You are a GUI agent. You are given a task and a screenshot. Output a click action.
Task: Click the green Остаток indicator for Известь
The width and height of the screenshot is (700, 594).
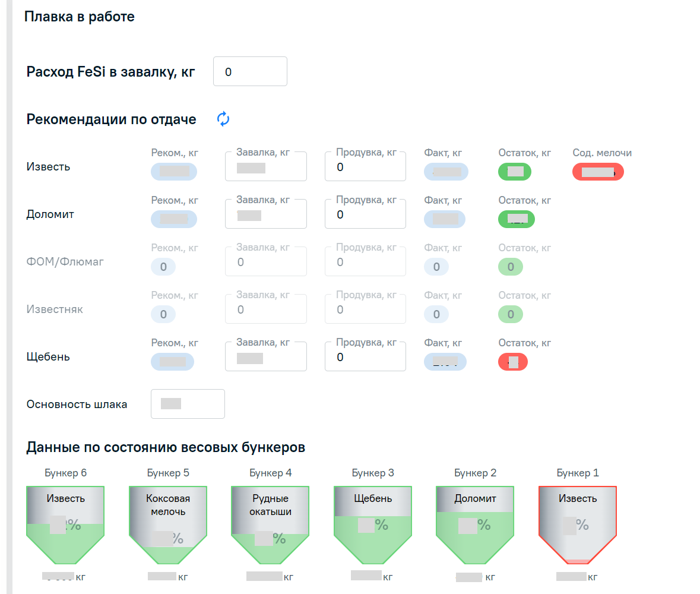tap(514, 172)
